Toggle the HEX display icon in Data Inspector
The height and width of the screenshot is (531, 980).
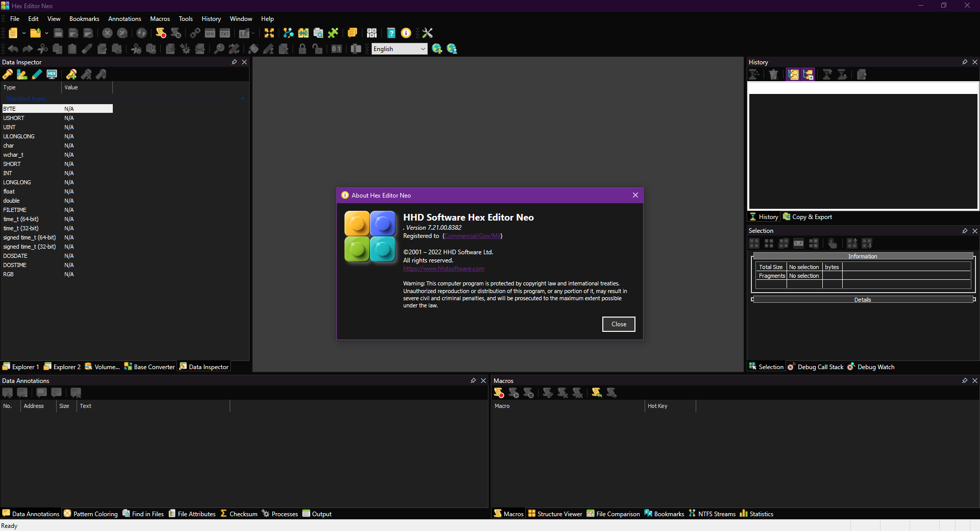52,75
